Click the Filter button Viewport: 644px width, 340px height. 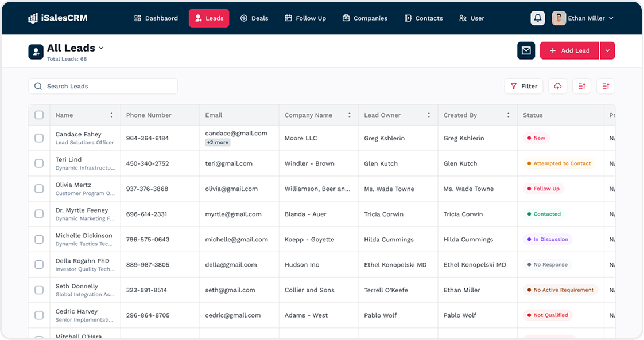[x=523, y=86]
